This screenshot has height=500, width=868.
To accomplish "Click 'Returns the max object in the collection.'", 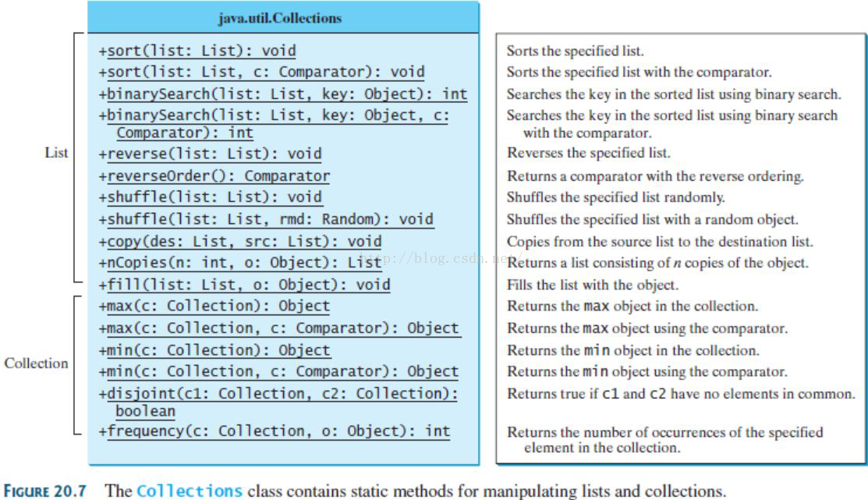I will click(x=632, y=306).
